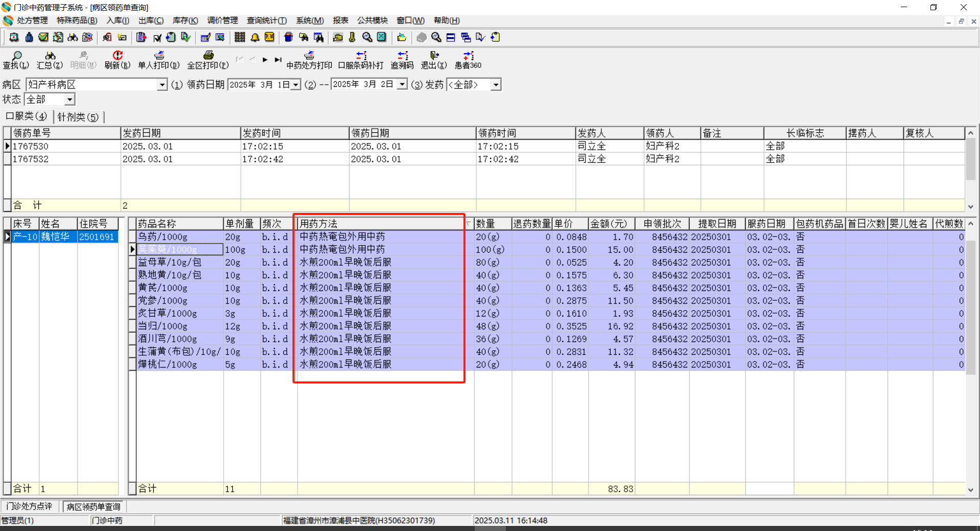Click the 汇总 binoculars icon
This screenshot has height=531, width=980.
pyautogui.click(x=50, y=56)
